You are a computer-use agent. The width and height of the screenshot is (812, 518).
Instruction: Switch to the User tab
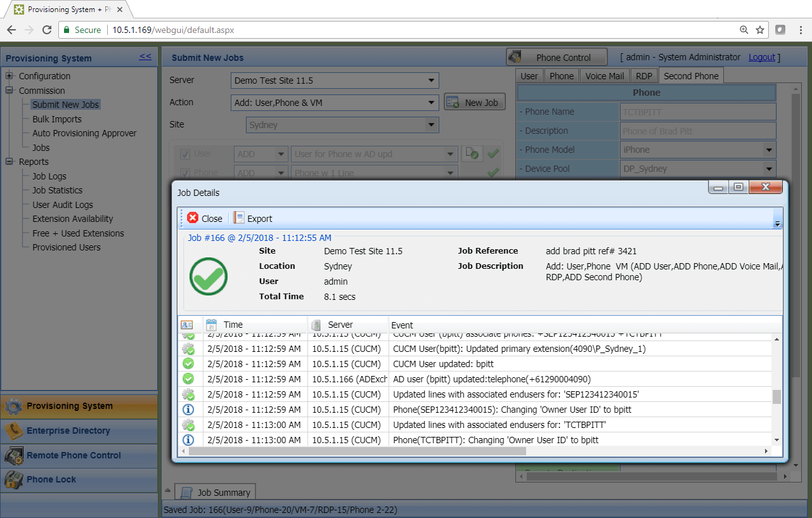pyautogui.click(x=529, y=76)
